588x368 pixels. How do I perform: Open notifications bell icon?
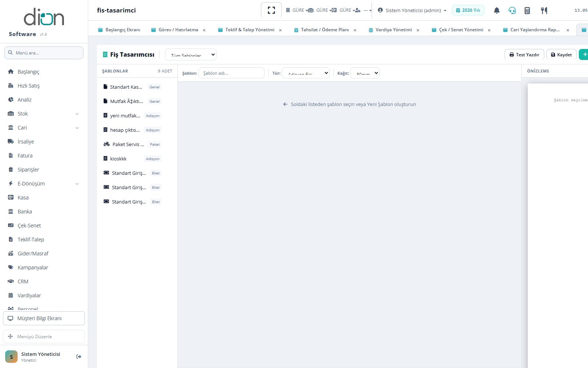coord(496,10)
